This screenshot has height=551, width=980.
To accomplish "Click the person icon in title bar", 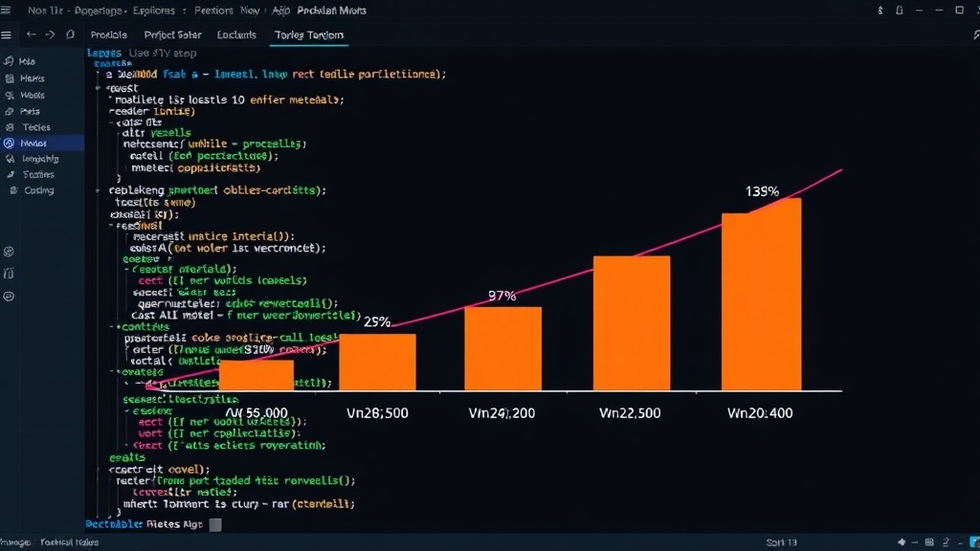I will [x=880, y=10].
